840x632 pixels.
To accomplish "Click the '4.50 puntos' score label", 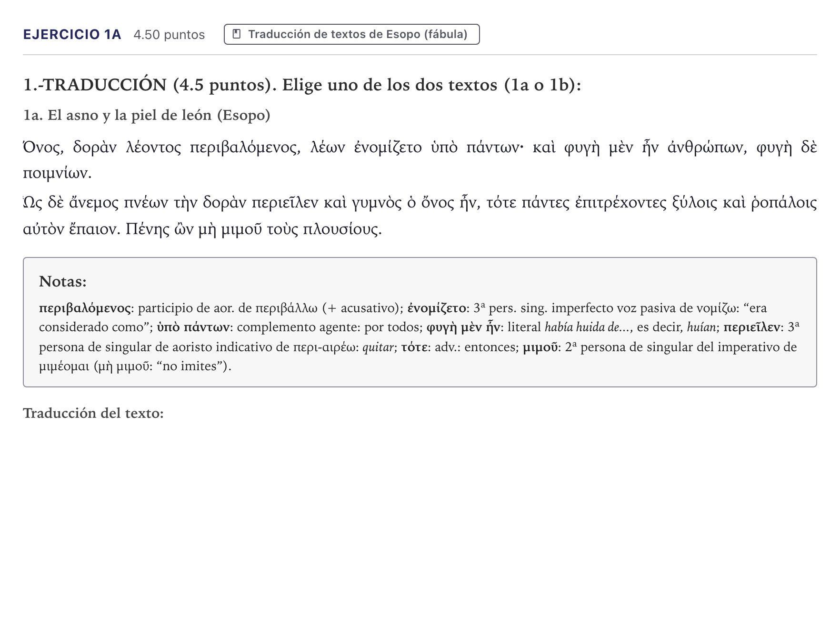I will pos(169,35).
